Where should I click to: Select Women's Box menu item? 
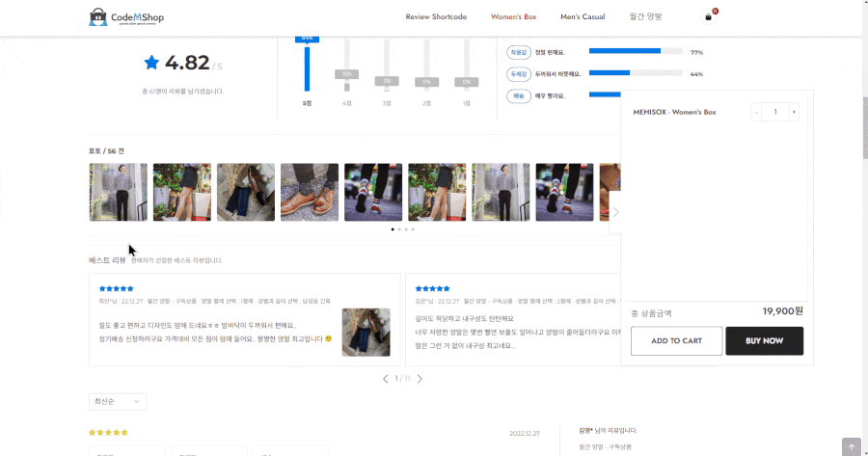click(513, 16)
